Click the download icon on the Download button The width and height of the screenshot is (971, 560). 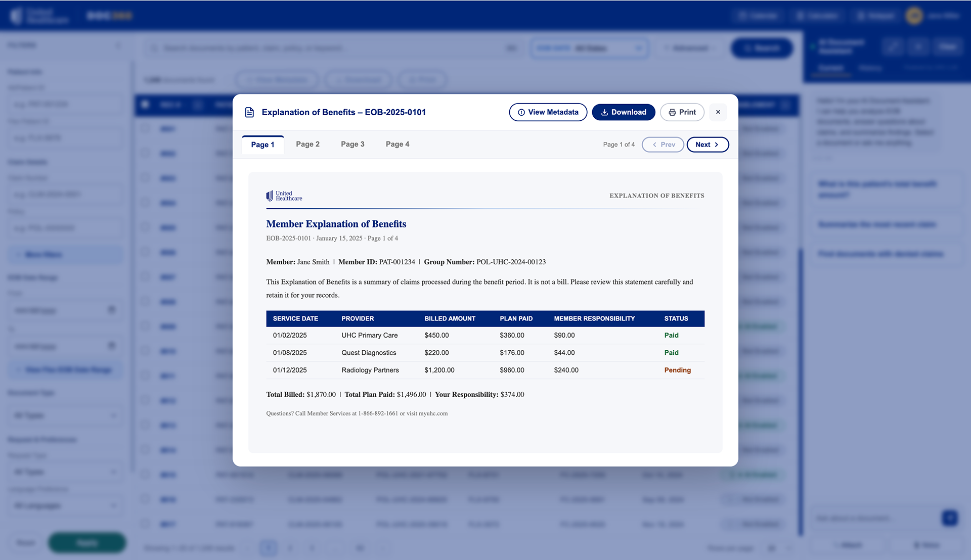[605, 112]
